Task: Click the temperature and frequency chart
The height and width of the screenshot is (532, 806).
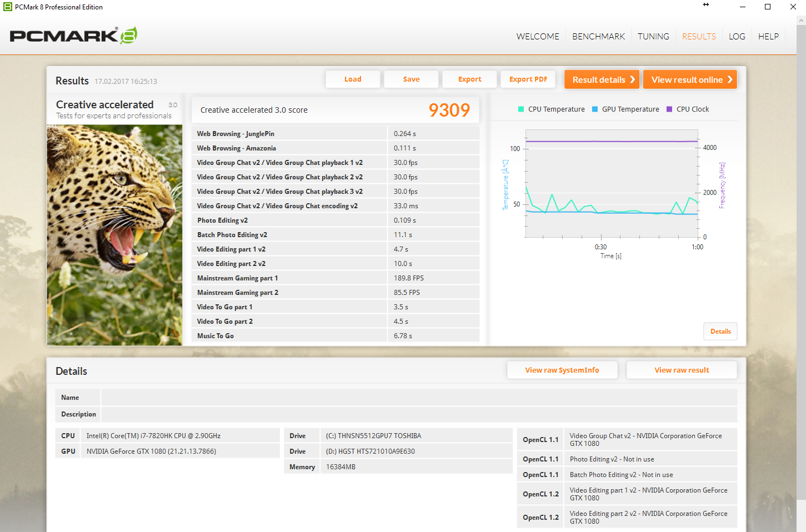Action: pyautogui.click(x=612, y=184)
